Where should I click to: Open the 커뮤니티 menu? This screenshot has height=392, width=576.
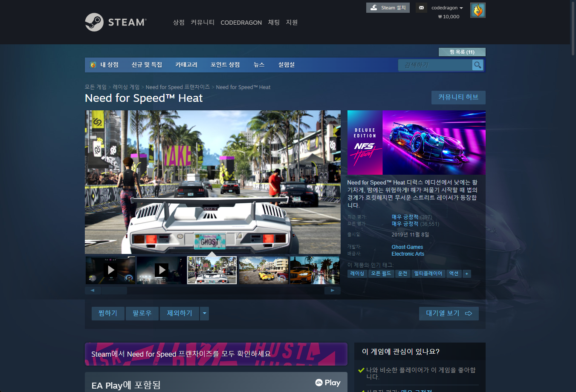point(203,22)
